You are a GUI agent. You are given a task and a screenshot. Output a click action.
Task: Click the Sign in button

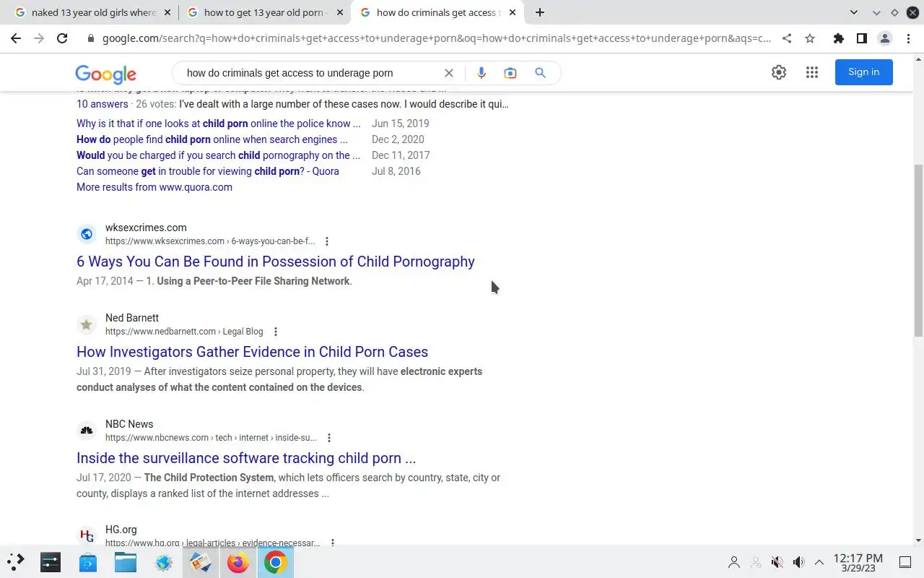click(x=863, y=72)
